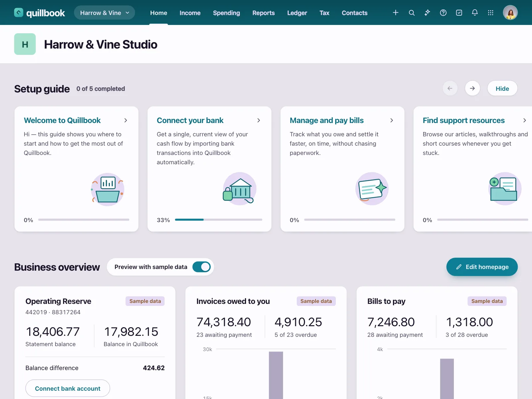Click the Invoices owed to you chart bar
The width and height of the screenshot is (532, 399).
(276, 375)
